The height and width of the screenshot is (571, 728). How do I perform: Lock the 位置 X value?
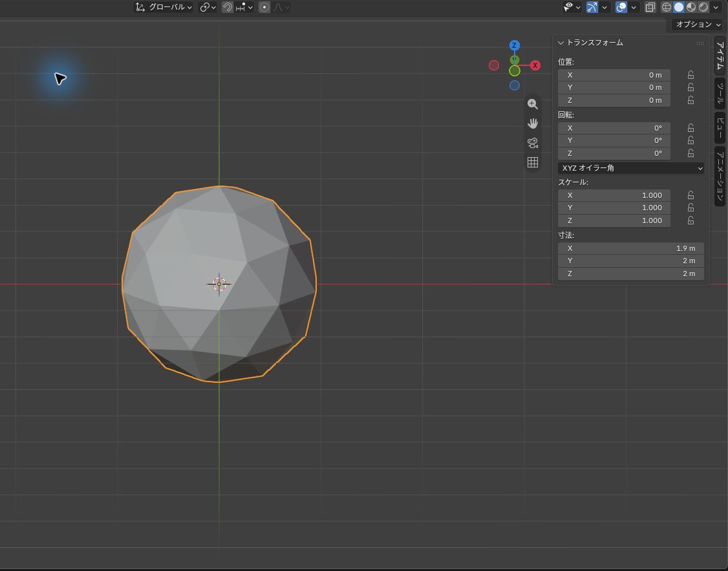click(x=691, y=75)
